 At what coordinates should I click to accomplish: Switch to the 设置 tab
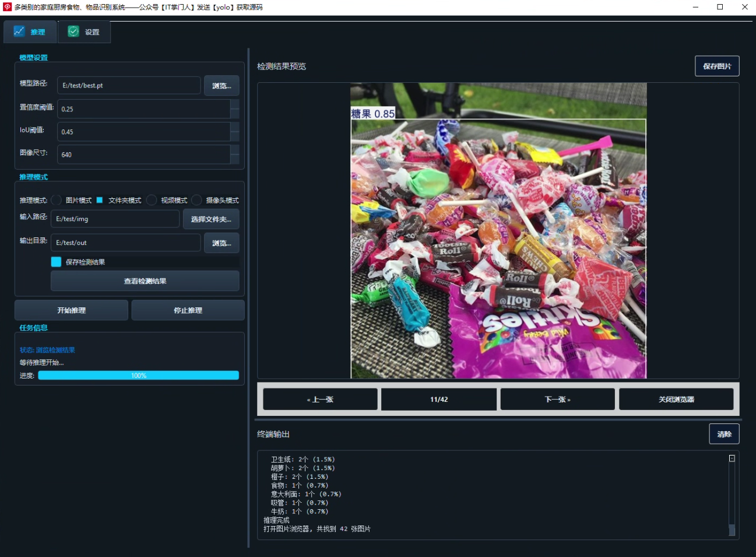pyautogui.click(x=85, y=32)
